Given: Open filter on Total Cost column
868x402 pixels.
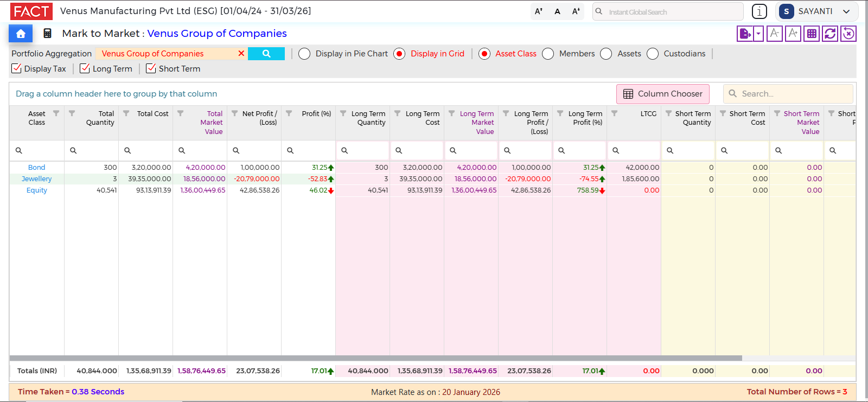Looking at the screenshot, I should pos(126,113).
